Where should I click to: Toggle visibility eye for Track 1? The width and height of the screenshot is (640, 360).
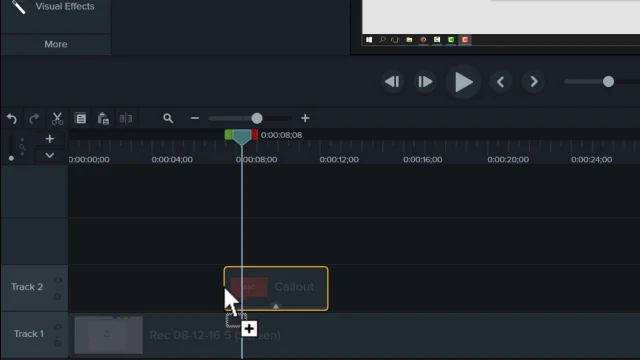pos(58,327)
